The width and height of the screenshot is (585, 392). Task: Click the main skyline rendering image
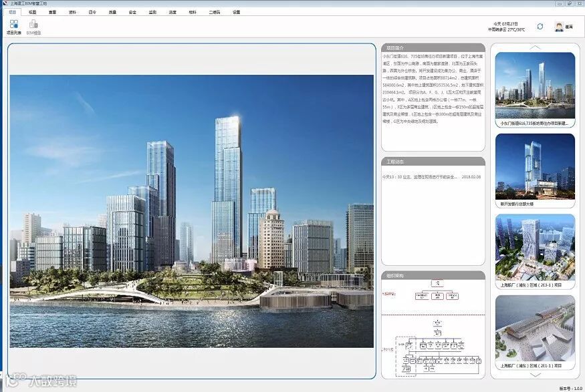tap(191, 211)
